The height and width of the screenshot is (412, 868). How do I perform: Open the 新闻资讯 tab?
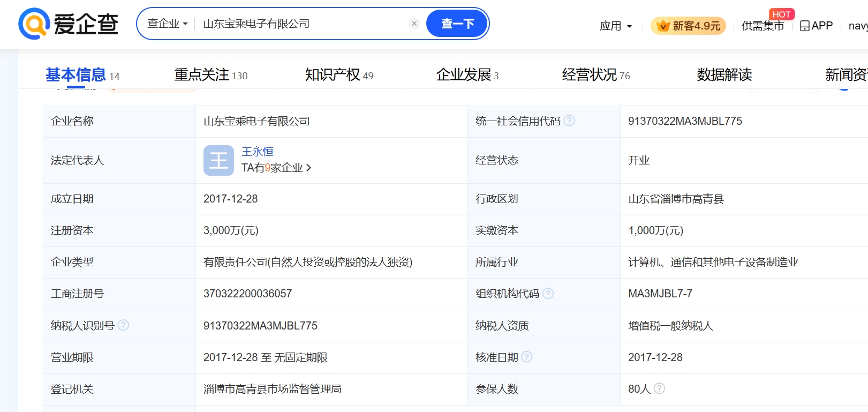pyautogui.click(x=846, y=74)
